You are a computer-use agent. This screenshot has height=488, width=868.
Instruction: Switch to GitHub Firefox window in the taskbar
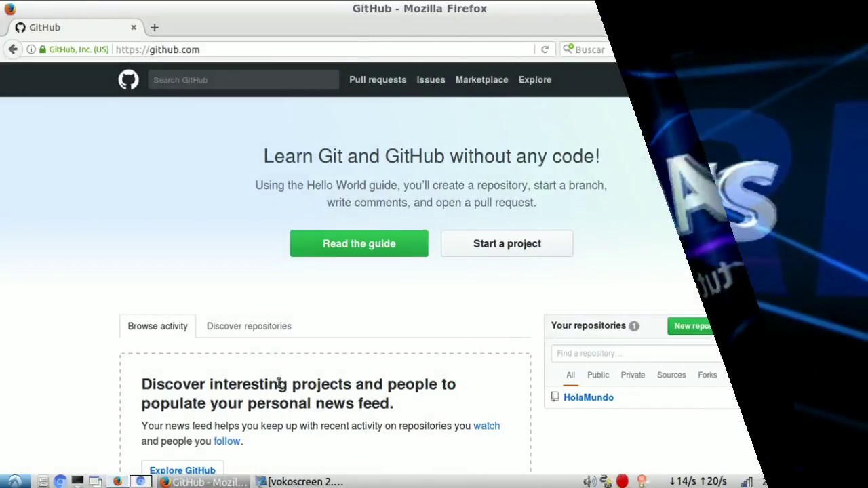pyautogui.click(x=203, y=481)
